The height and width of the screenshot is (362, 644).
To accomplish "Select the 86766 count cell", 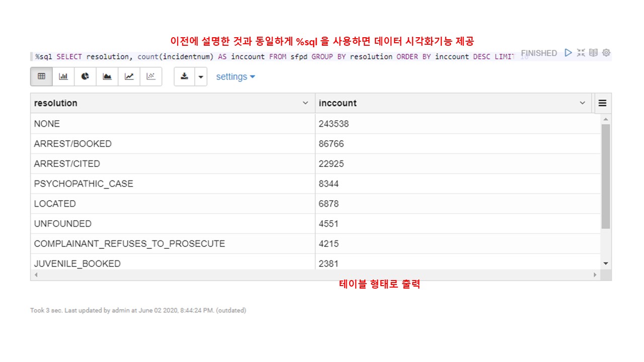I will pyautogui.click(x=458, y=144).
